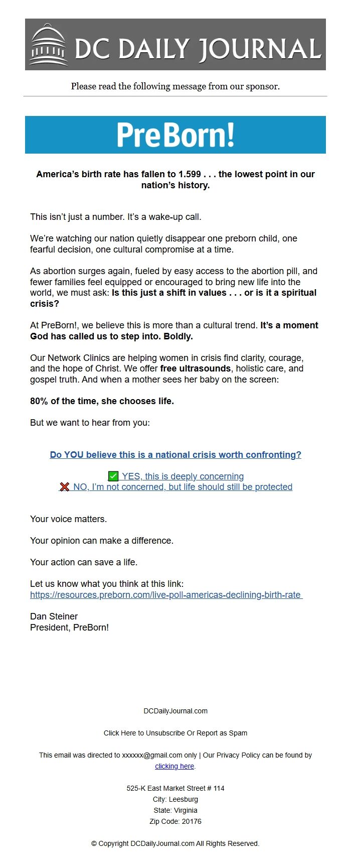Click the sponsor message notice line
This screenshot has width=351, height=868.
click(175, 86)
